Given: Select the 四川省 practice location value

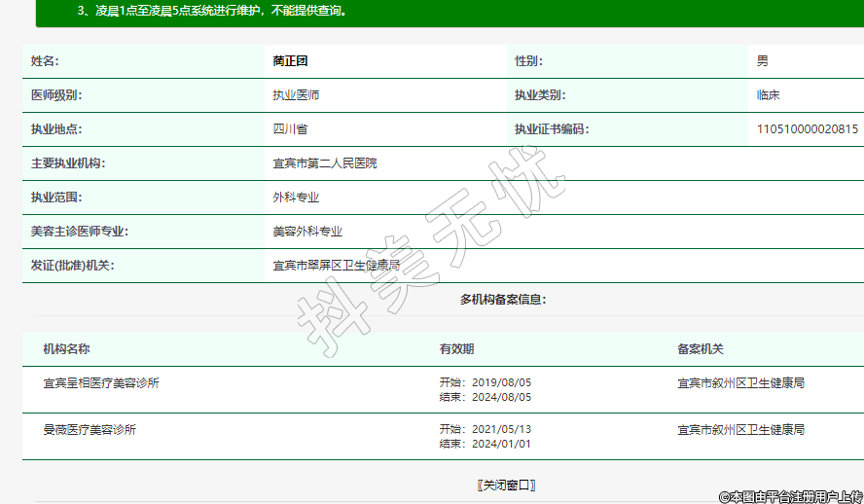Looking at the screenshot, I should point(290,129).
